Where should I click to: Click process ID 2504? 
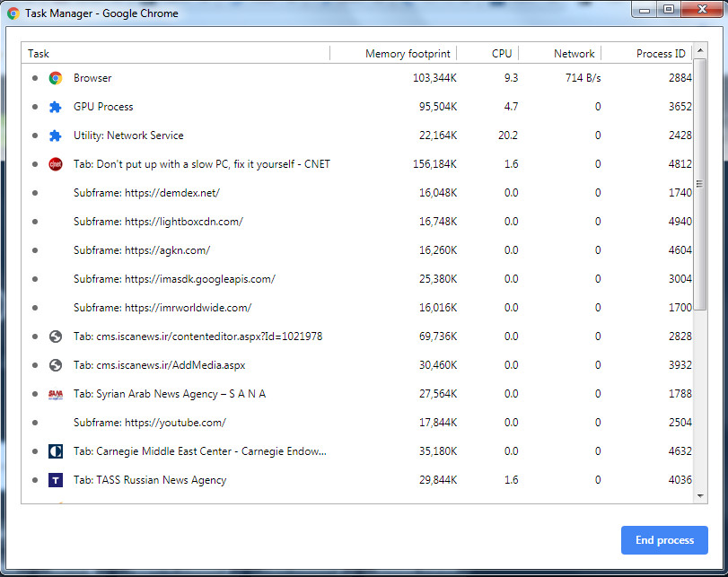(x=680, y=423)
